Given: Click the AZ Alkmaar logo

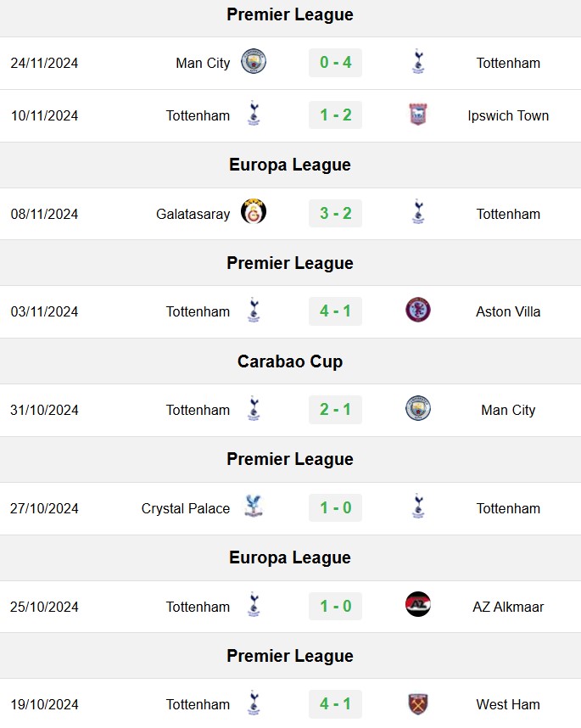Looking at the screenshot, I should tap(418, 604).
